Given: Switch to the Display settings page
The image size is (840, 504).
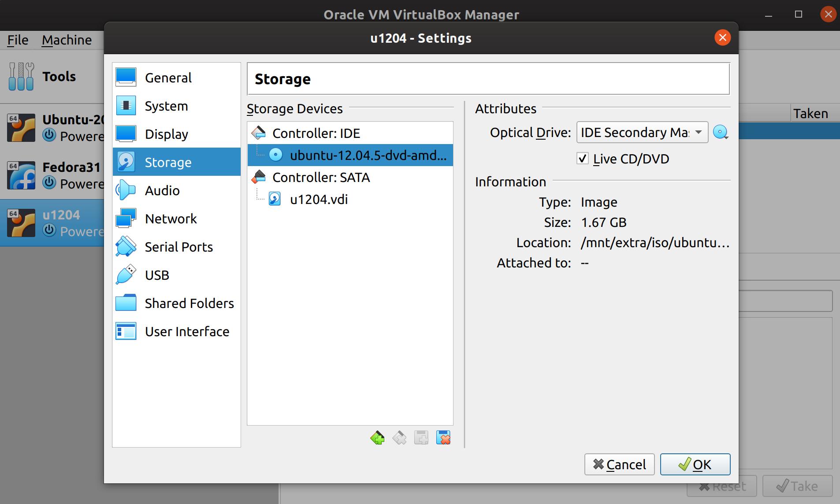Looking at the screenshot, I should pyautogui.click(x=176, y=134).
